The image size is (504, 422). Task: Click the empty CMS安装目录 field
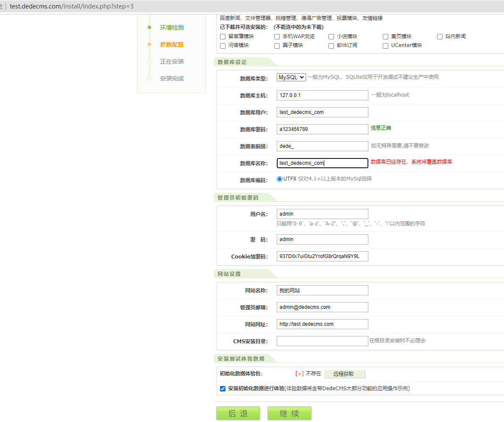coord(323,341)
